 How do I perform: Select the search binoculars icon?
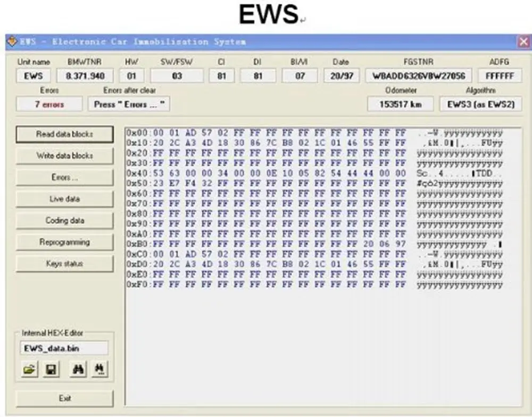pyautogui.click(x=78, y=368)
